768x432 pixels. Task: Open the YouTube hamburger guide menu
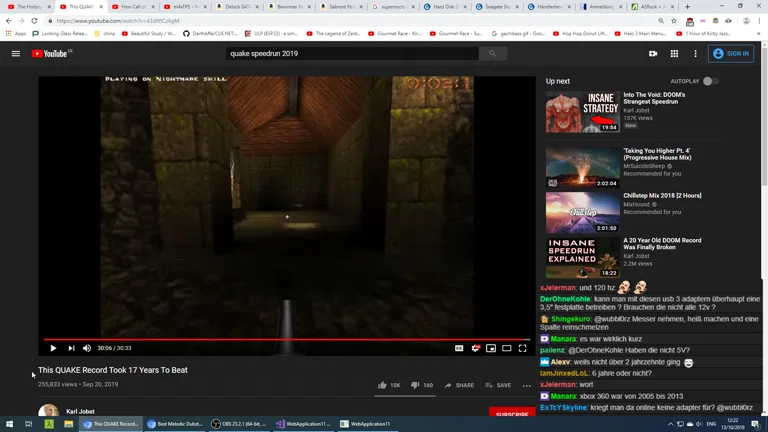(16, 53)
